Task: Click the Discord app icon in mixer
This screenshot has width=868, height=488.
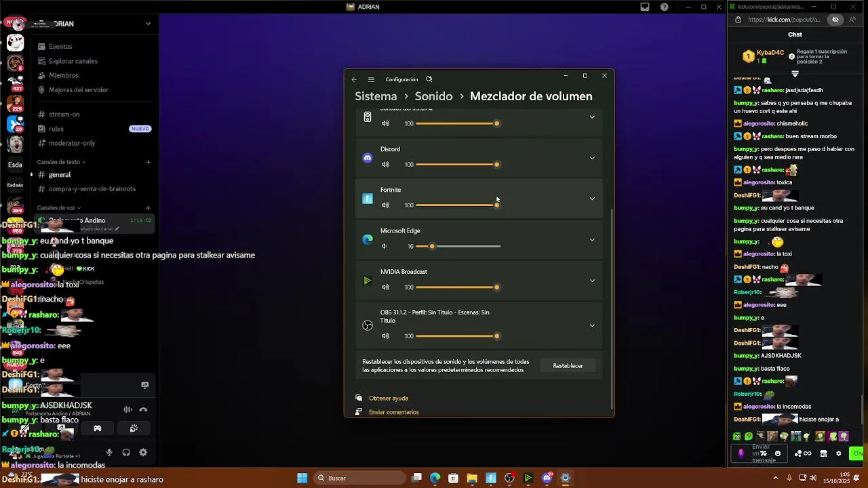Action: (368, 158)
